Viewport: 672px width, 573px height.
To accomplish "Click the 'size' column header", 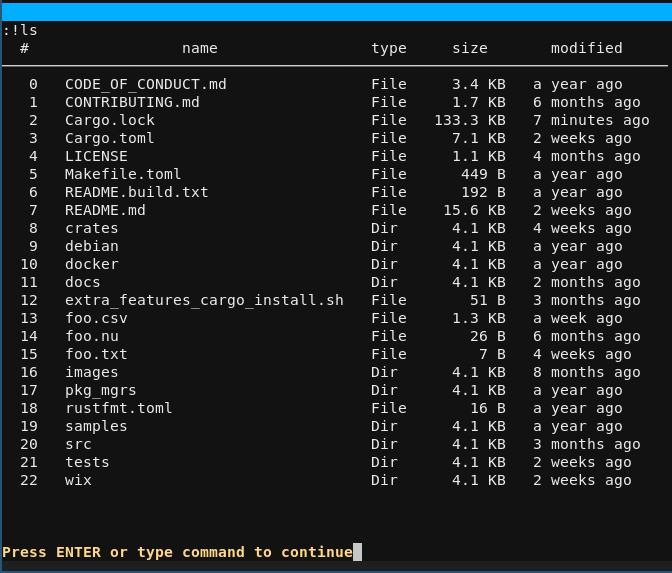I will click(470, 48).
